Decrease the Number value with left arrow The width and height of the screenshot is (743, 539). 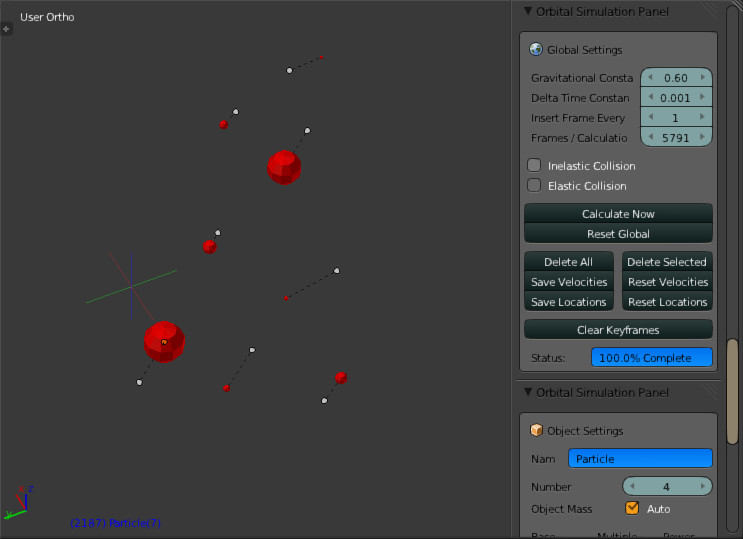[632, 486]
